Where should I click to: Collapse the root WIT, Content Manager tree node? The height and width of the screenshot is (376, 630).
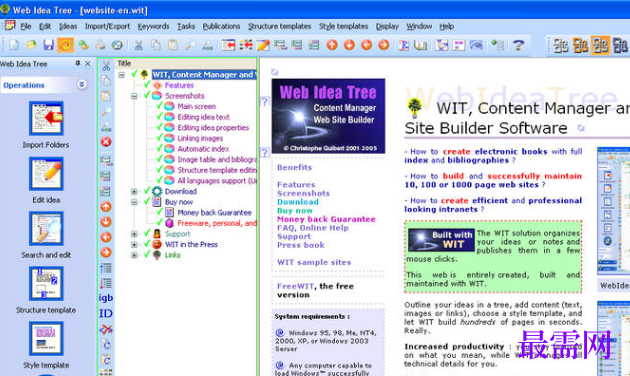tap(122, 75)
